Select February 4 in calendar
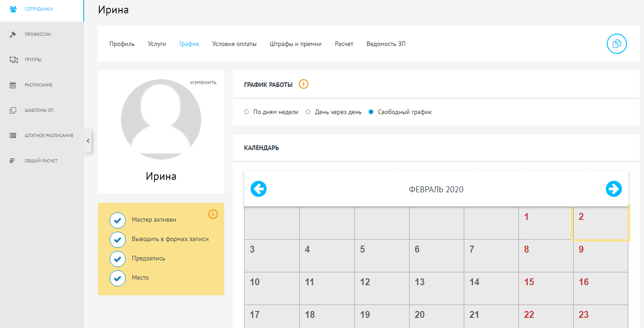The image size is (644, 328). click(x=327, y=256)
